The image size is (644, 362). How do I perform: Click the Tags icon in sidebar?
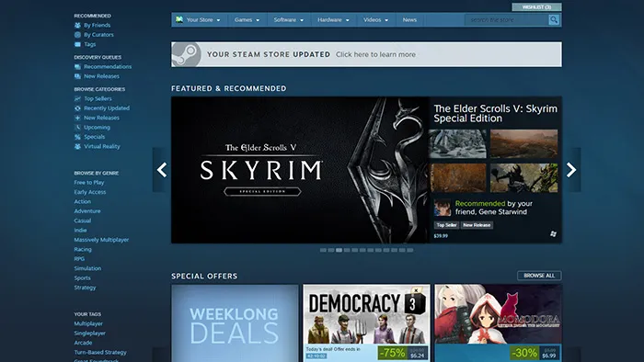click(77, 44)
